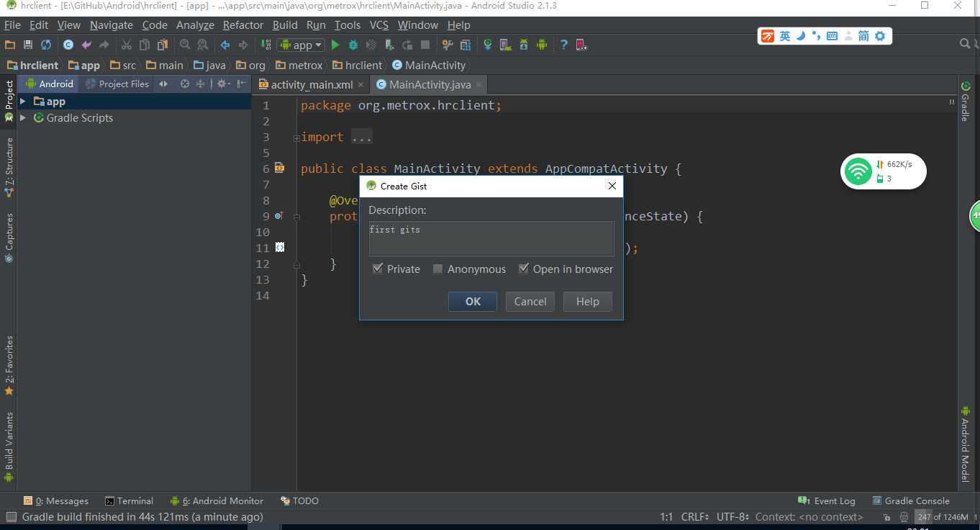Focus the gist Description text field
Image resolution: width=980 pixels, height=530 pixels.
[x=491, y=238]
